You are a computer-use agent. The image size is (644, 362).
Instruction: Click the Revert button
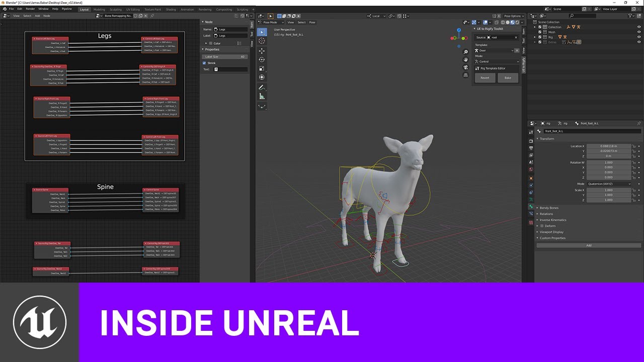pos(485,78)
